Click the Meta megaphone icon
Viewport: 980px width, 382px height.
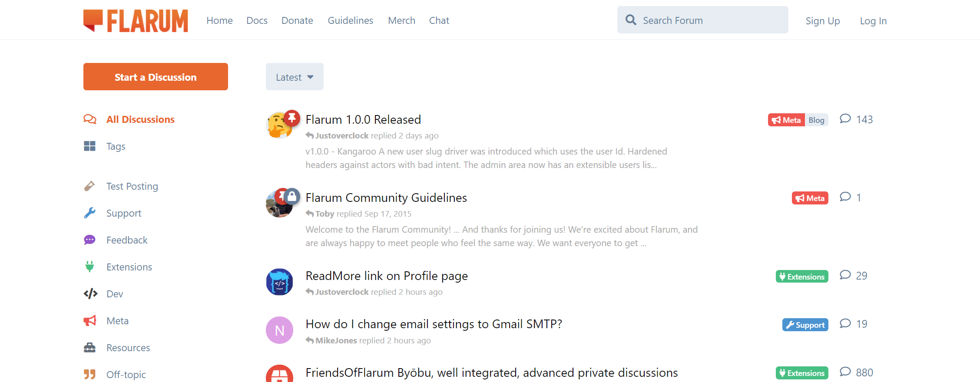pyautogui.click(x=90, y=320)
